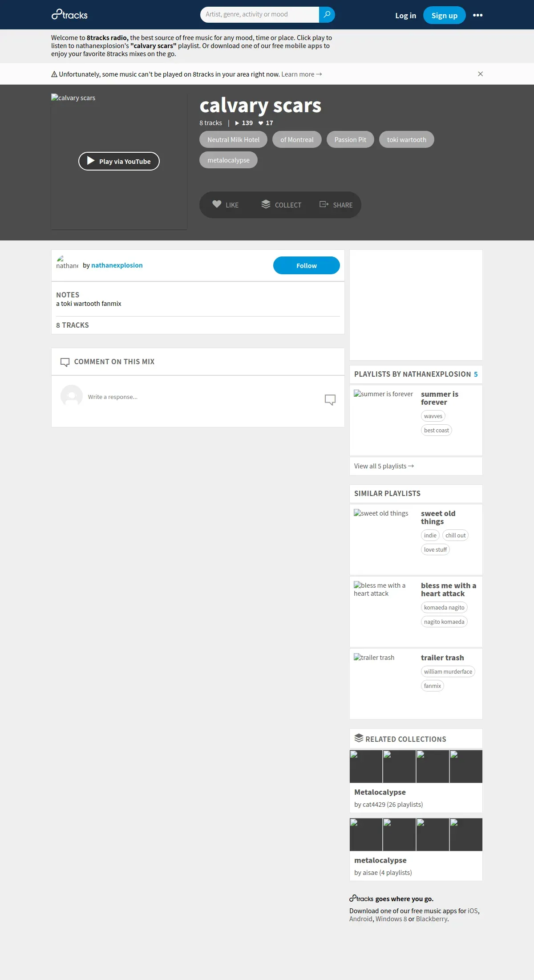Click the comment bubble icon beside Comment heading
Image resolution: width=534 pixels, height=980 pixels.
(x=65, y=362)
